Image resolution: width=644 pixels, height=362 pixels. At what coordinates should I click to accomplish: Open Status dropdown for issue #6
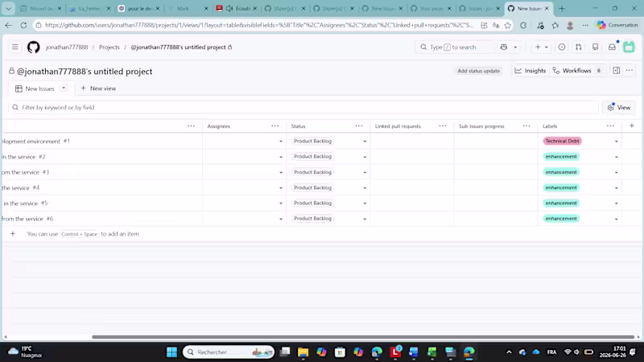pyautogui.click(x=365, y=219)
